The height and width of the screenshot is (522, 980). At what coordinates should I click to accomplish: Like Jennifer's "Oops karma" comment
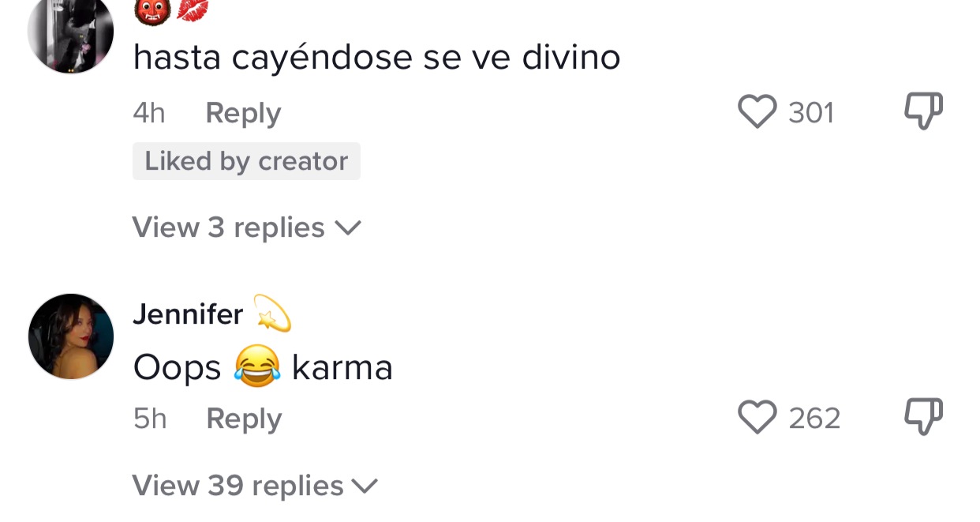pyautogui.click(x=757, y=417)
